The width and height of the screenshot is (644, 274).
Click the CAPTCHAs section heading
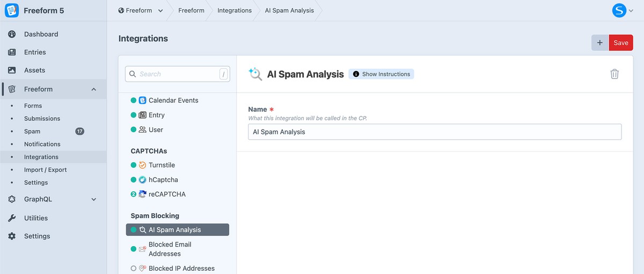point(149,151)
